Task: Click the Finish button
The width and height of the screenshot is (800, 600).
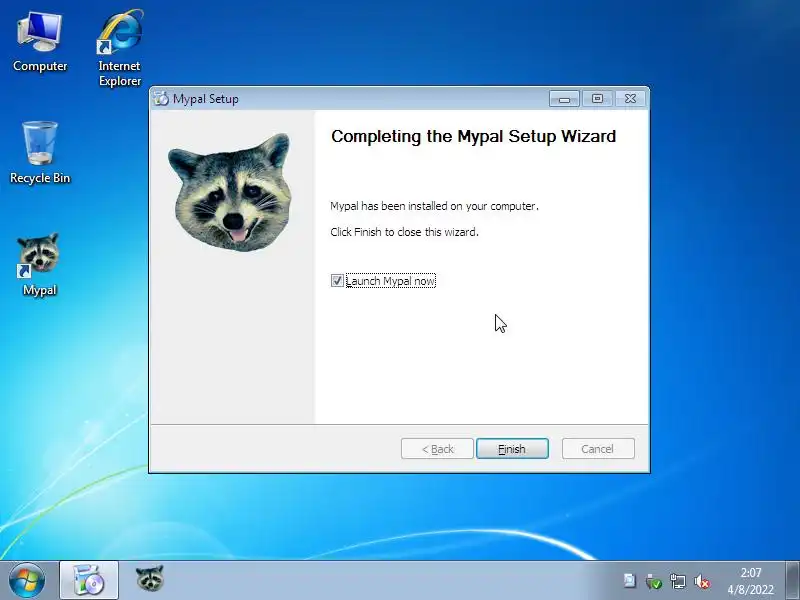Action: (512, 448)
